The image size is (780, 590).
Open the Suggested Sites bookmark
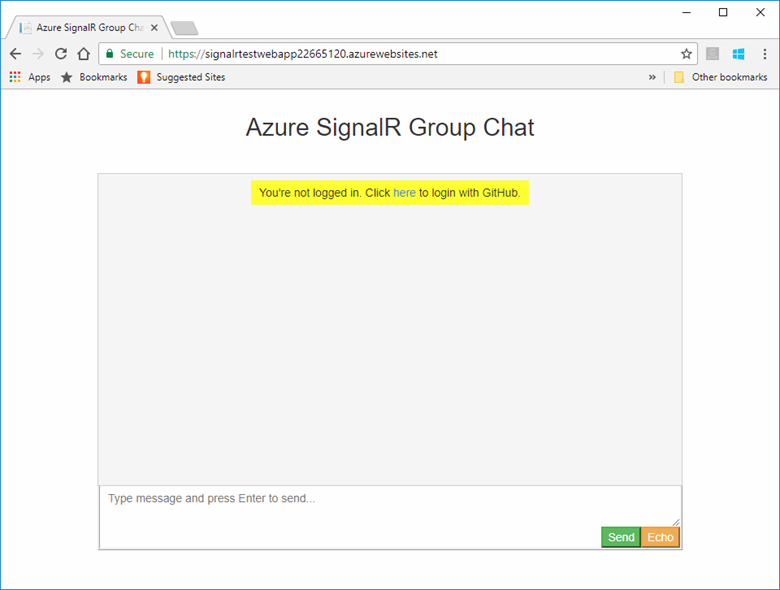pos(181,77)
